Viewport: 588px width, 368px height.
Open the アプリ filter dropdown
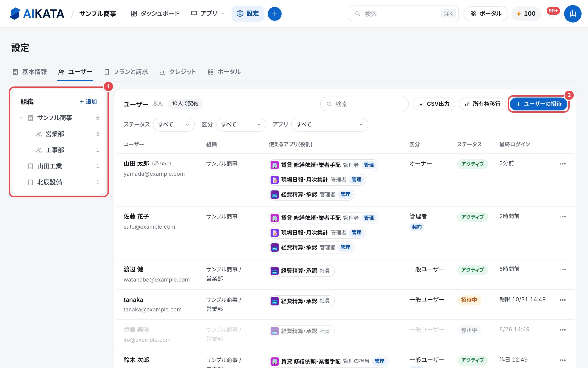329,125
